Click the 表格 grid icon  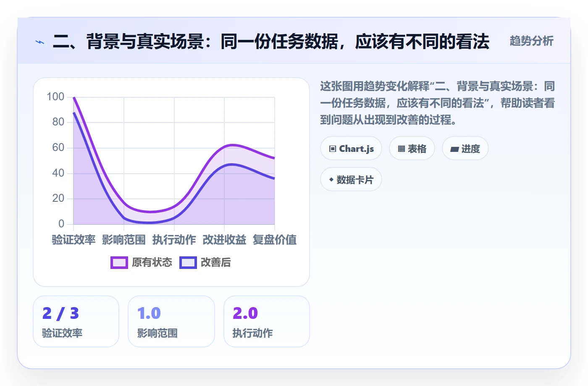coord(402,149)
